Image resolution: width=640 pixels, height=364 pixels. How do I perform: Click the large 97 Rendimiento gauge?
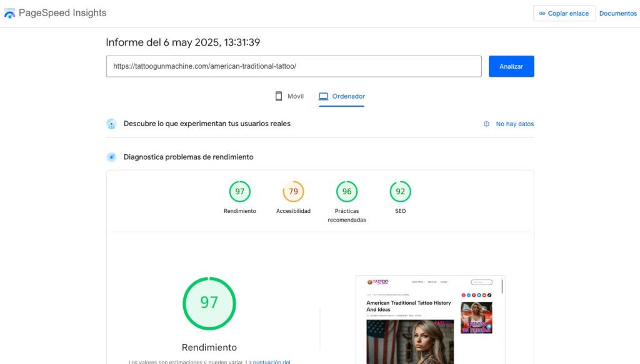pos(209,303)
